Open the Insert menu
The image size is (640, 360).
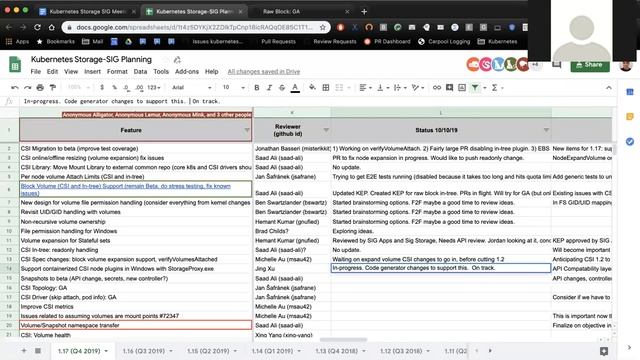92,71
